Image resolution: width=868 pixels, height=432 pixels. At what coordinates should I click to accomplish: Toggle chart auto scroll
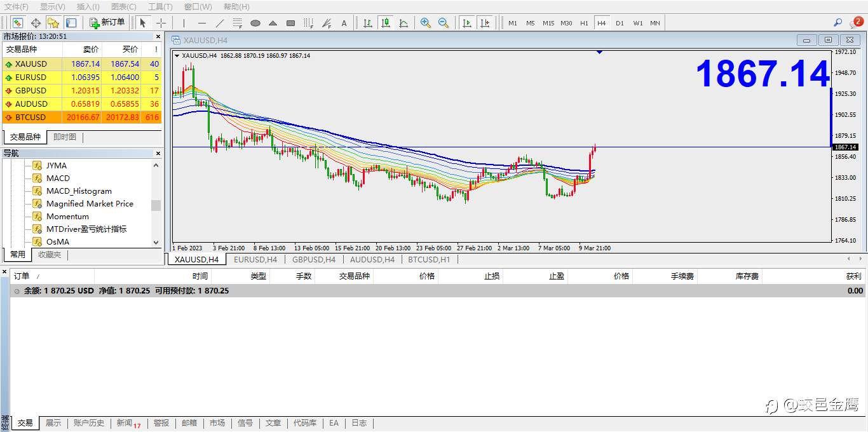pyautogui.click(x=467, y=23)
